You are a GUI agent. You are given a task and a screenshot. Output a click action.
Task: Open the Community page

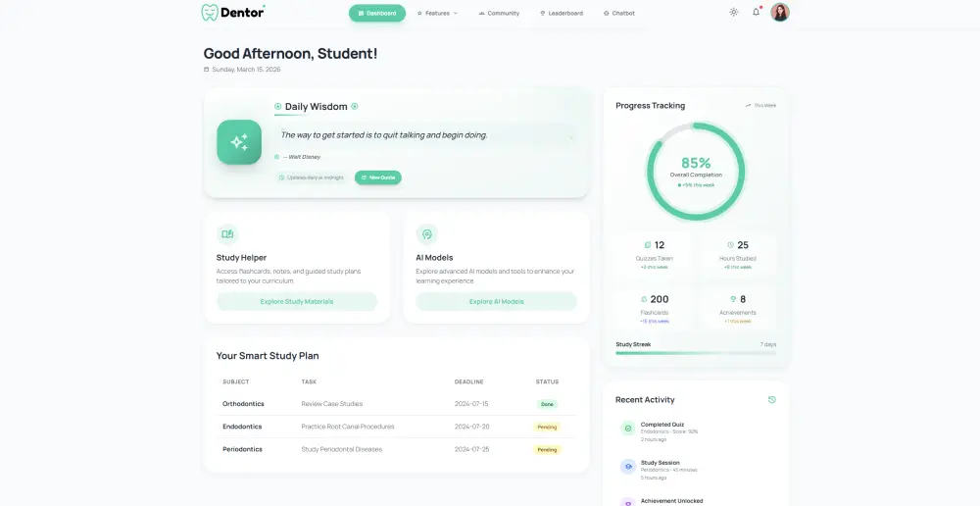(499, 13)
